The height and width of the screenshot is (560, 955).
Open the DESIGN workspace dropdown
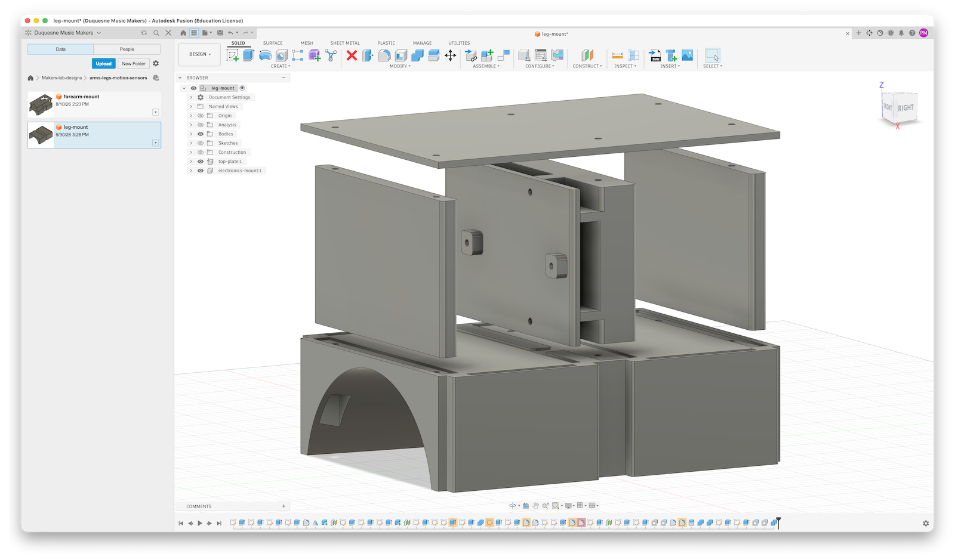(x=200, y=54)
